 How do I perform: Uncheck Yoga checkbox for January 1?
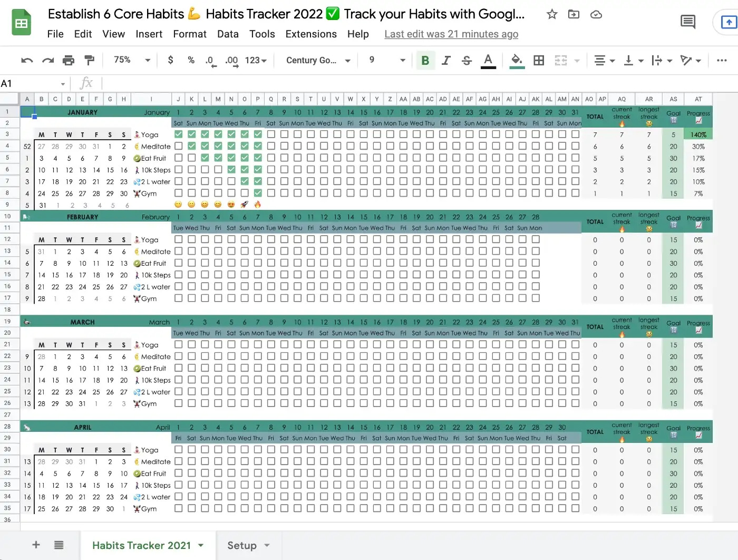[178, 134]
